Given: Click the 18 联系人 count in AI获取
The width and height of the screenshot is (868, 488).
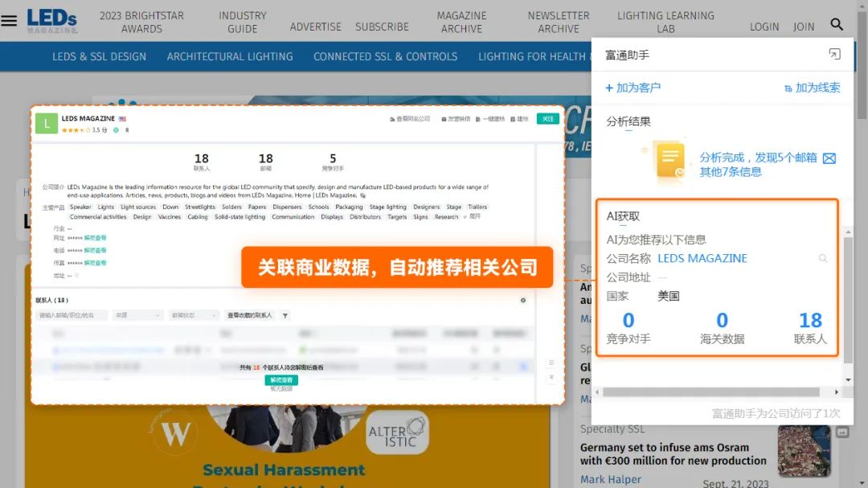Looking at the screenshot, I should point(810,327).
